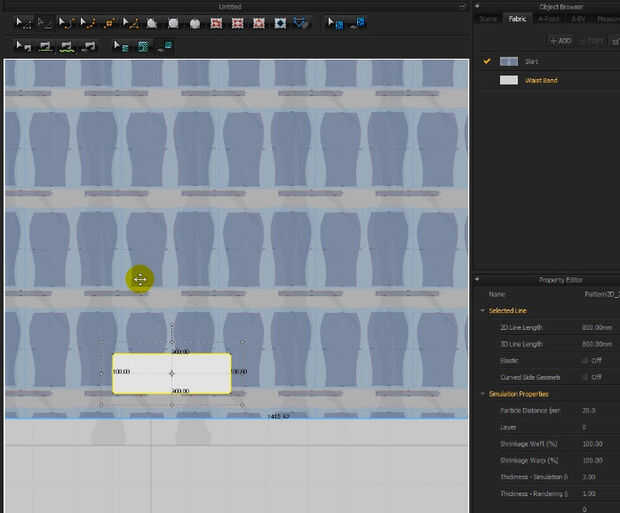Open the Scene tab
The width and height of the screenshot is (620, 513).
488,18
